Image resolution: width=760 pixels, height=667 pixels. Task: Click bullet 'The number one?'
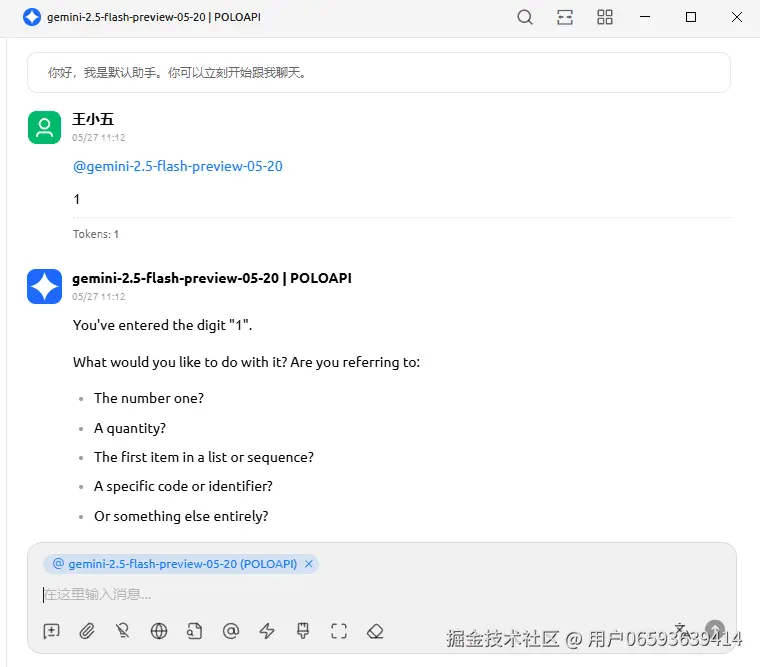tap(149, 398)
